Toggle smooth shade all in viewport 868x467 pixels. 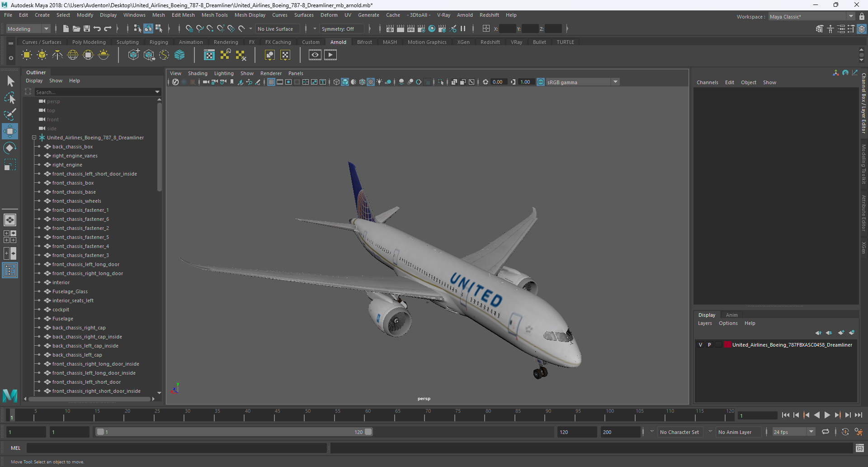point(345,82)
